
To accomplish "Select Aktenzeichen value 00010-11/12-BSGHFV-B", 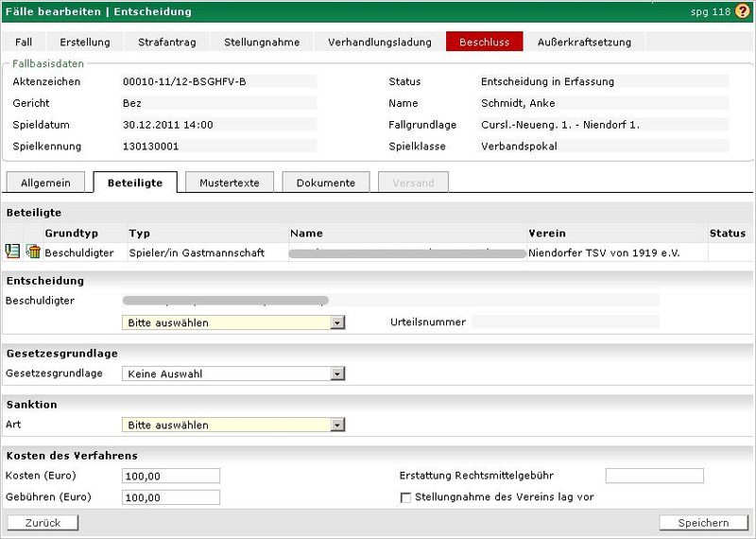I will click(184, 81).
